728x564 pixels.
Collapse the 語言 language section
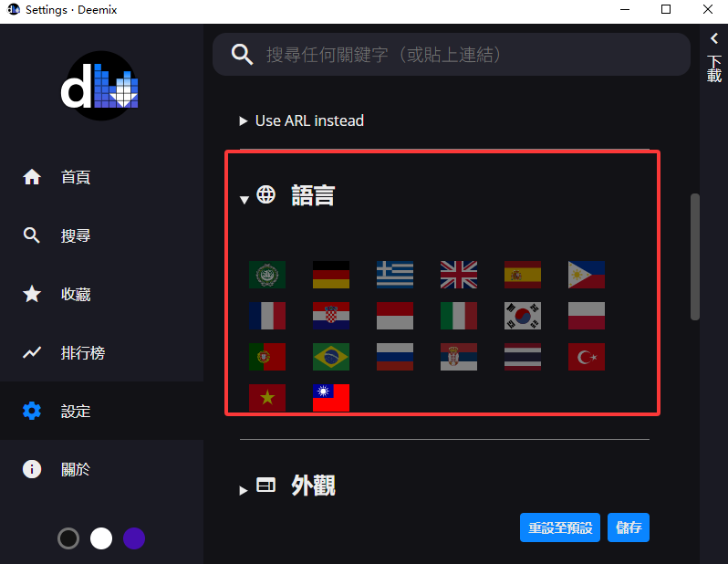coord(288,195)
